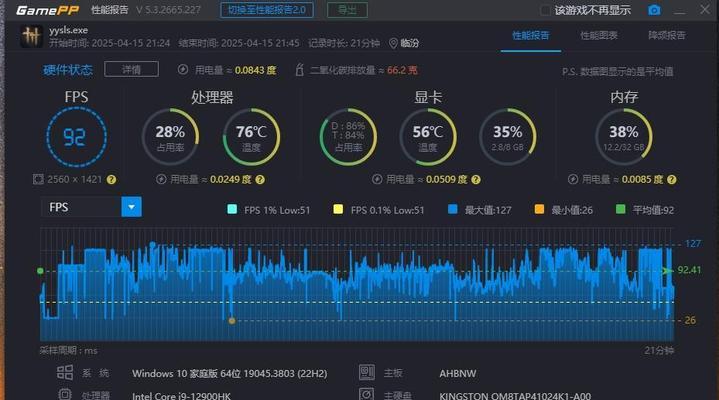
Task: Click the location pin icon next to 临汾
Action: pos(393,43)
